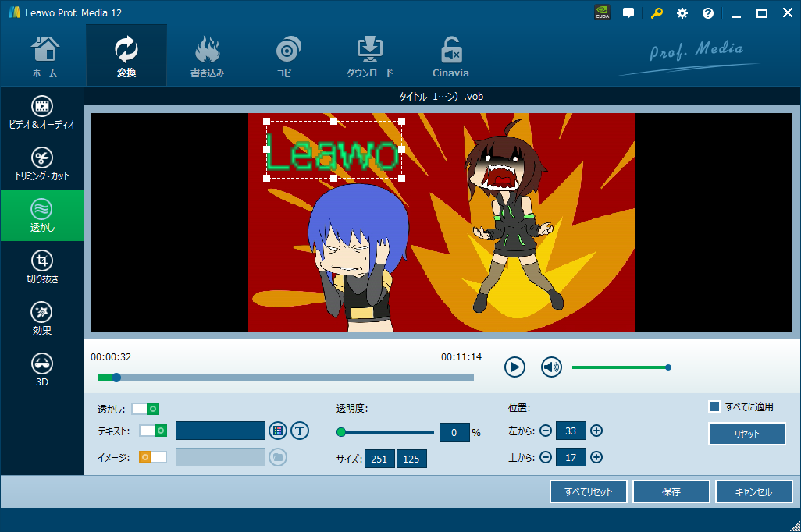Enable the イメージ image watermark switch
Image resolution: width=801 pixels, height=532 pixels.
(153, 457)
